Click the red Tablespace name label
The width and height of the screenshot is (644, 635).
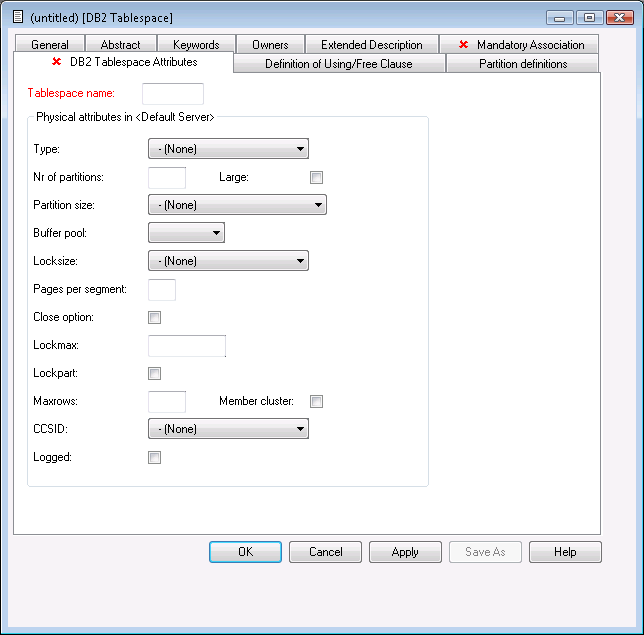pyautogui.click(x=71, y=93)
